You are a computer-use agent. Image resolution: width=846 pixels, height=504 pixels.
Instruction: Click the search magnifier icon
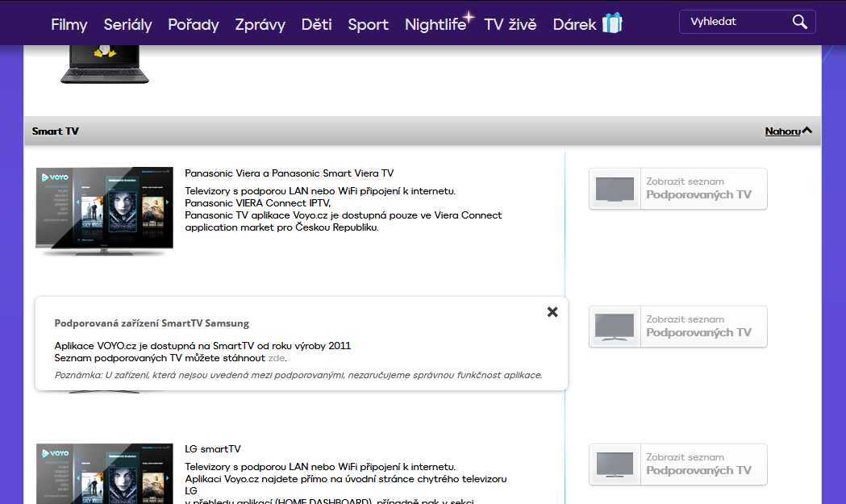799,22
